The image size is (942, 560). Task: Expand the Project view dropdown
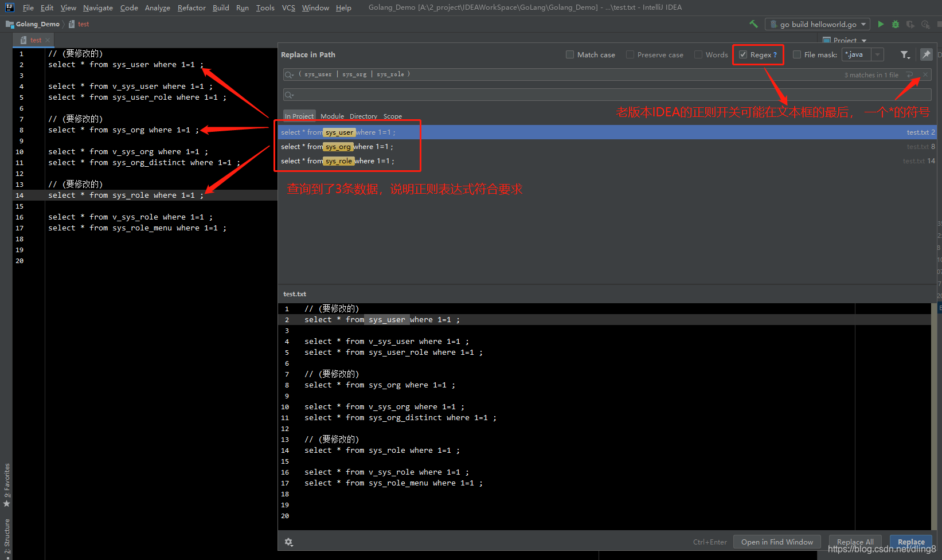tap(864, 40)
